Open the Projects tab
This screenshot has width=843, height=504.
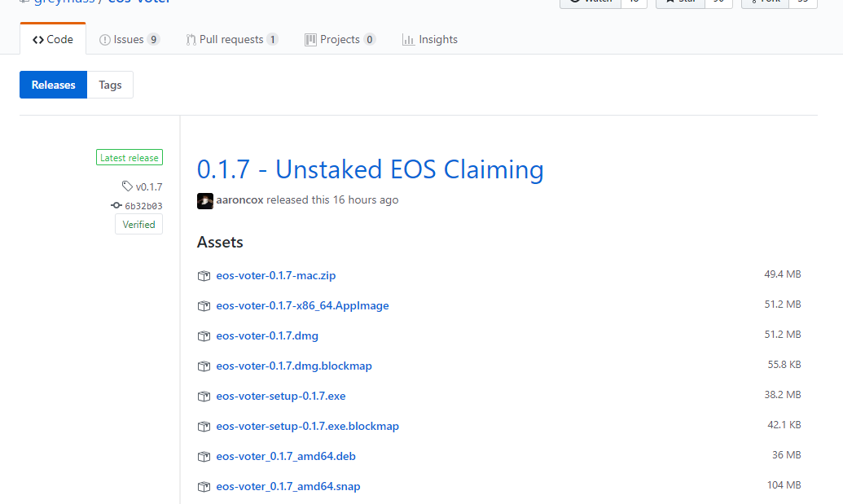340,39
